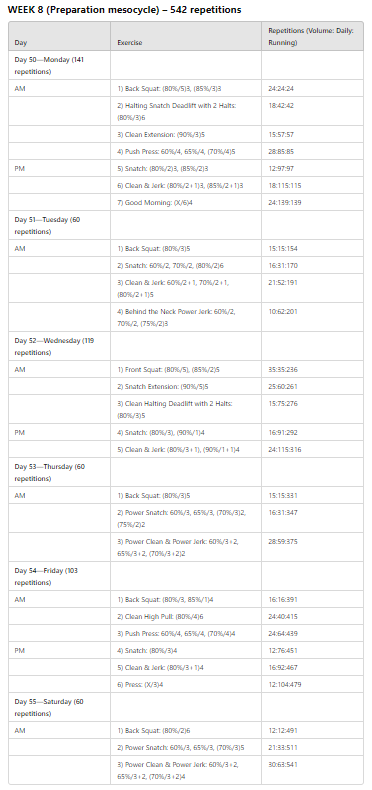Screen dimensions: 372x790
Task: Select the Good Morning (X/6)4 cell
Action: point(186,202)
